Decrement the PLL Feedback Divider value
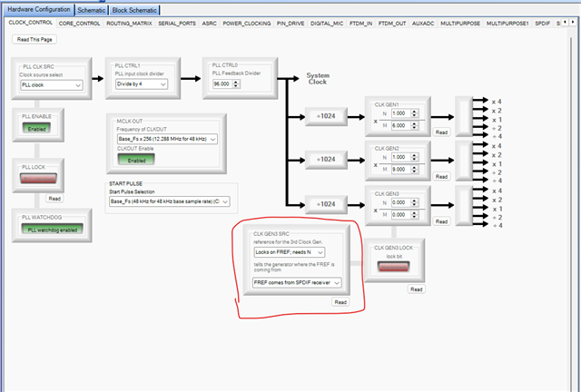 [x=236, y=86]
